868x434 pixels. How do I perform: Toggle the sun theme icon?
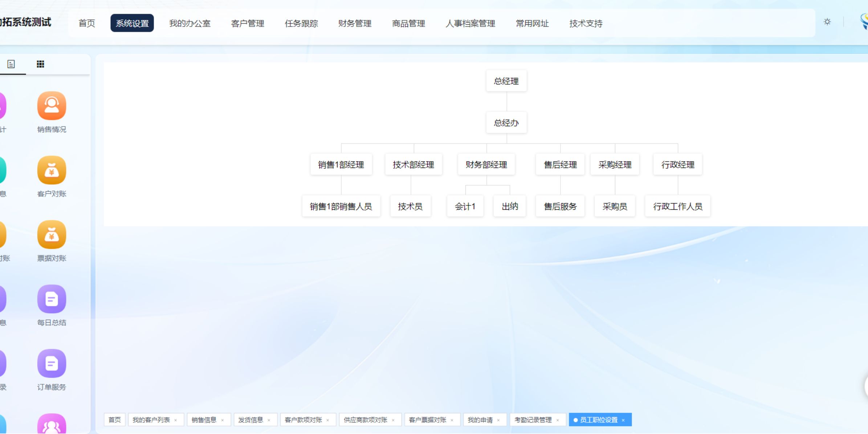pyautogui.click(x=827, y=22)
